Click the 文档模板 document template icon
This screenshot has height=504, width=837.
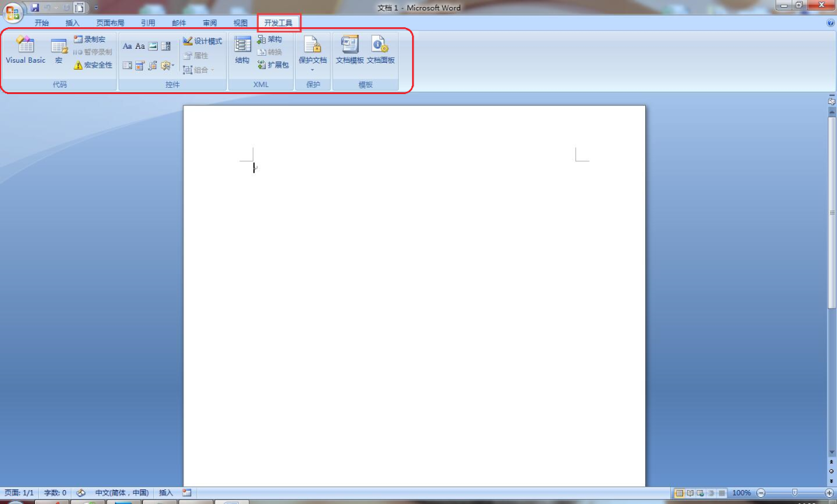(349, 51)
